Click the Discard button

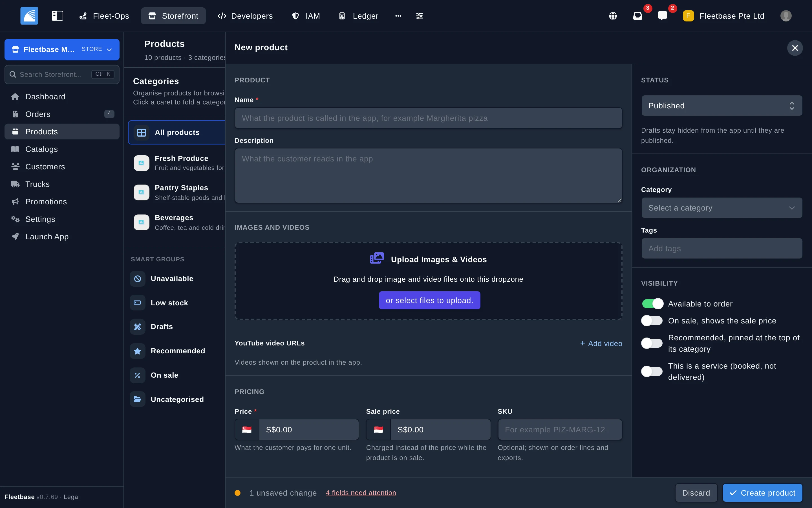click(696, 493)
